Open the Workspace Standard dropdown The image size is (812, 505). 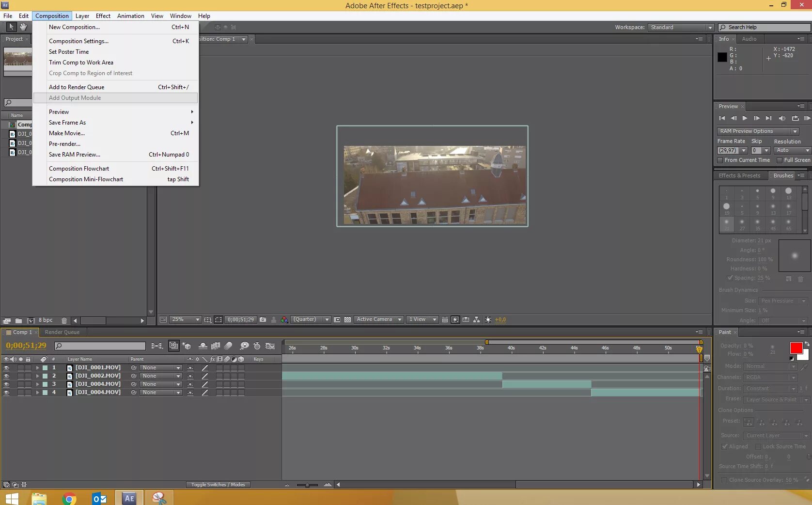681,28
